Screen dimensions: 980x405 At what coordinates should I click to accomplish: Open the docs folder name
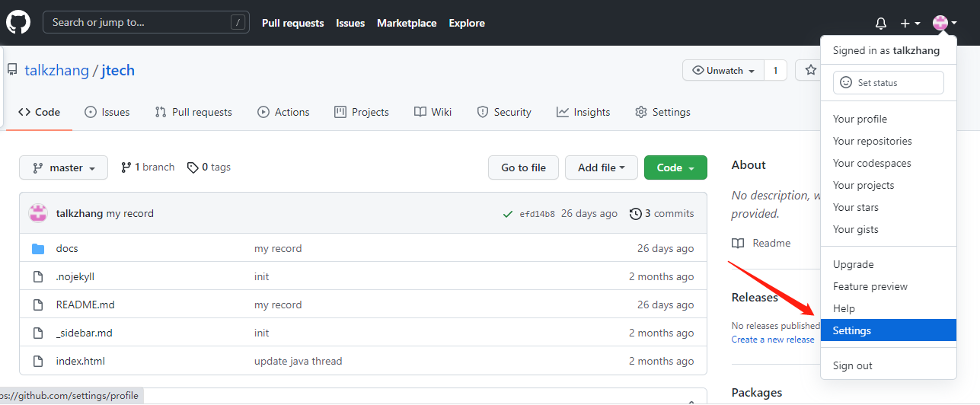67,248
